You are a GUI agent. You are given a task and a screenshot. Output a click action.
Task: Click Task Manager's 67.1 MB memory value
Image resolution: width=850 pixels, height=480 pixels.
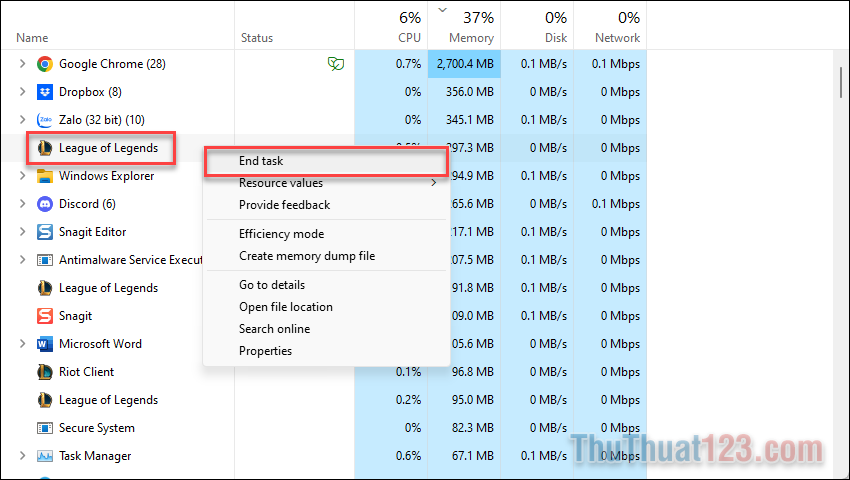point(473,456)
